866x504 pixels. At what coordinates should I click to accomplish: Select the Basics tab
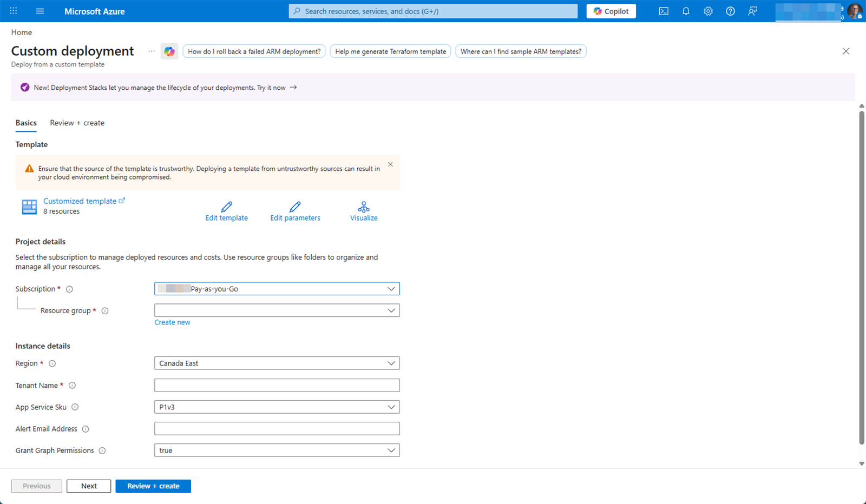(x=25, y=123)
